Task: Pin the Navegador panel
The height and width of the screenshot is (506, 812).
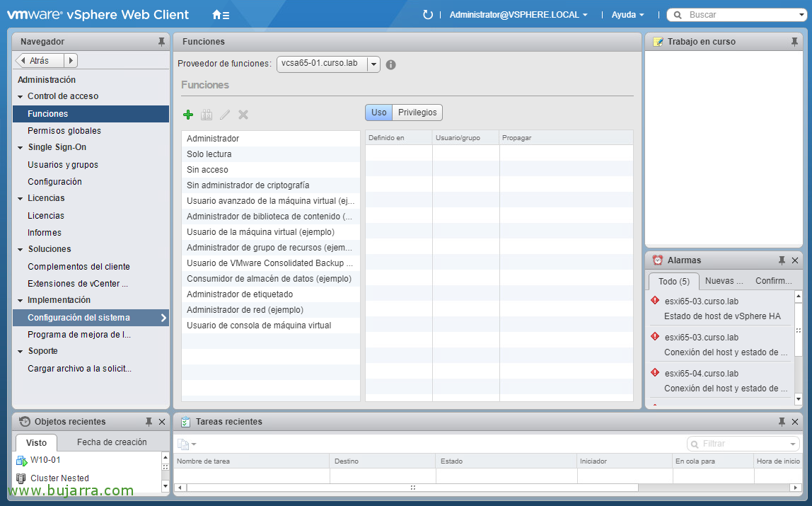Action: click(161, 42)
